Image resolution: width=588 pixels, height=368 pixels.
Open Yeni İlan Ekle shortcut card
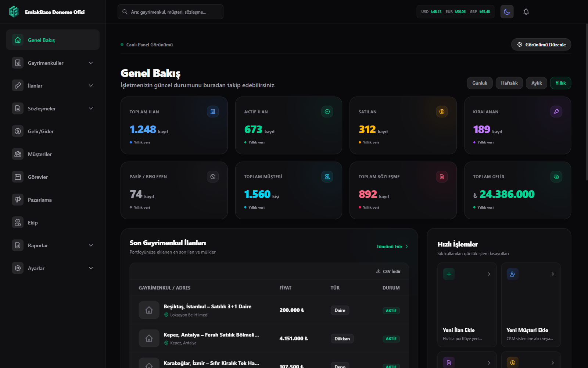(x=467, y=305)
